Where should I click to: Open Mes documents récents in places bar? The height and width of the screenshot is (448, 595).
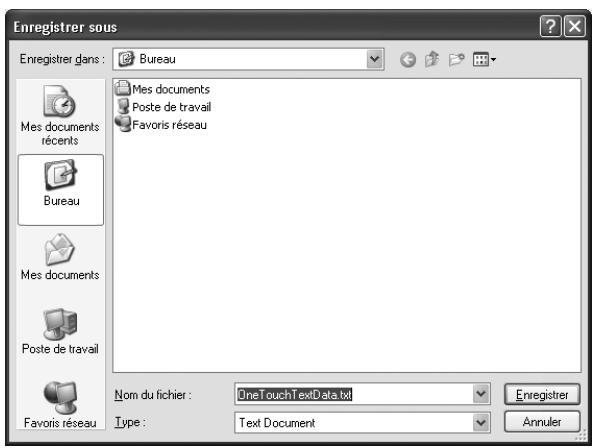tap(60, 115)
